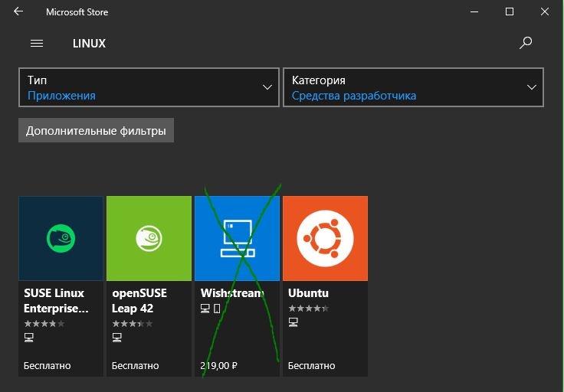Expand the Категория dropdown
Image resolution: width=564 pixels, height=392 pixels.
(x=413, y=87)
